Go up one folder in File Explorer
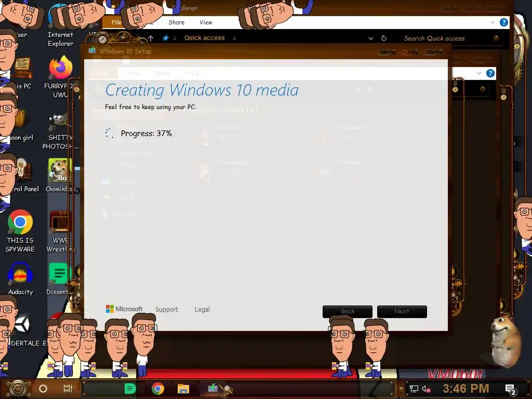This screenshot has width=532, height=399. tap(151, 38)
